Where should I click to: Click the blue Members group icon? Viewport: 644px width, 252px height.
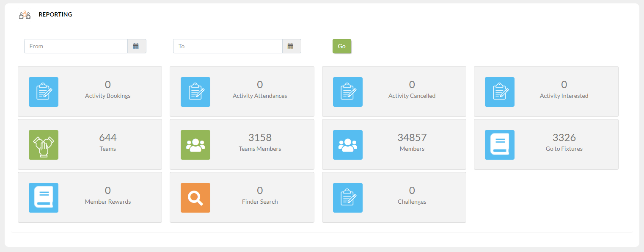348,145
